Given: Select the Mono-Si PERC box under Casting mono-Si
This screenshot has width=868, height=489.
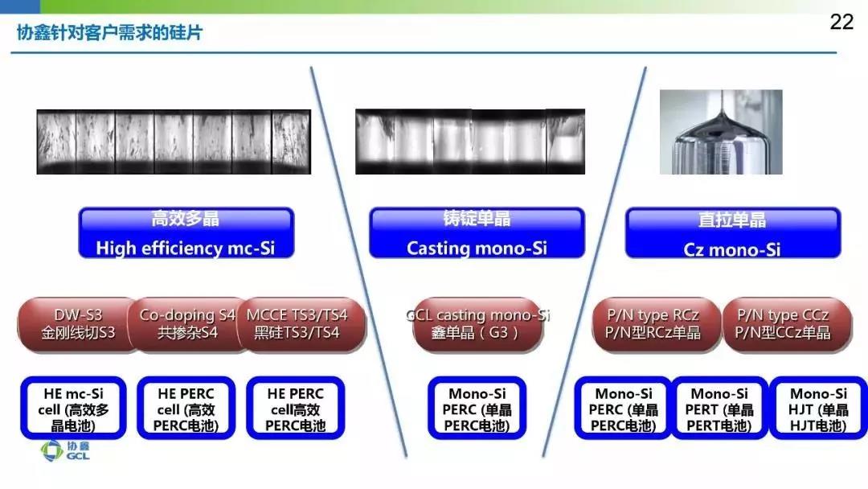Looking at the screenshot, I should tap(477, 409).
